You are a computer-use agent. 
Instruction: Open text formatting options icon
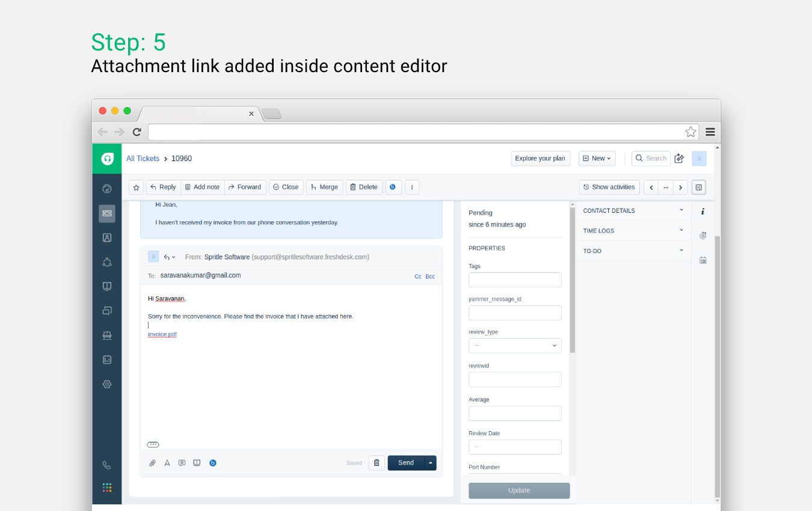(167, 463)
